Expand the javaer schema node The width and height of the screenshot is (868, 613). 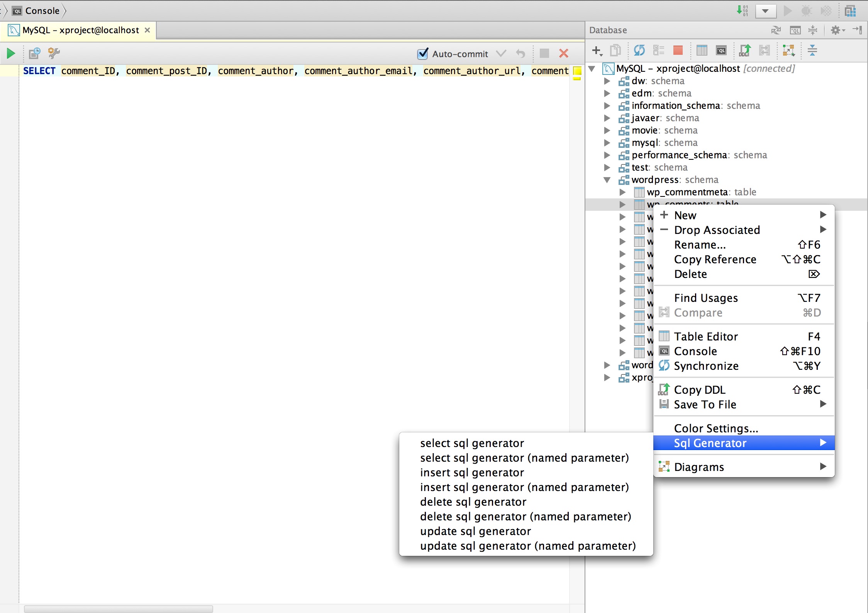click(607, 118)
